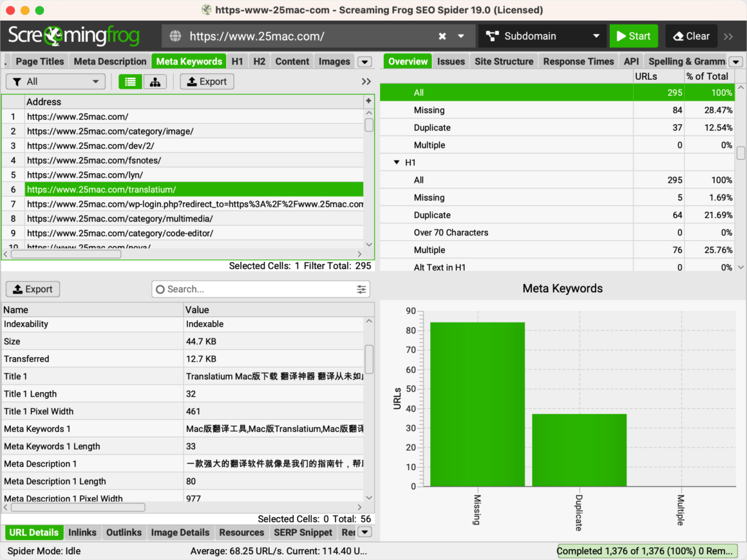This screenshot has width=747, height=560.
Task: Click the details vertical scrollbar thumb
Action: (369, 360)
